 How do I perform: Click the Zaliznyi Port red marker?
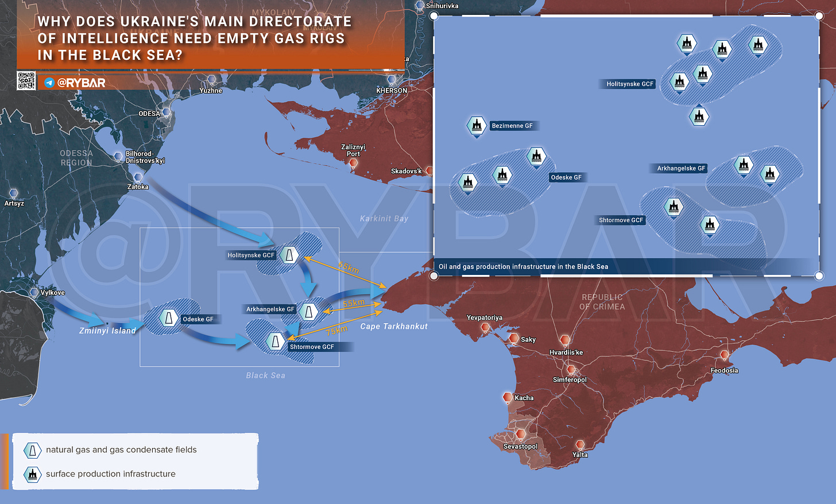pyautogui.click(x=354, y=164)
